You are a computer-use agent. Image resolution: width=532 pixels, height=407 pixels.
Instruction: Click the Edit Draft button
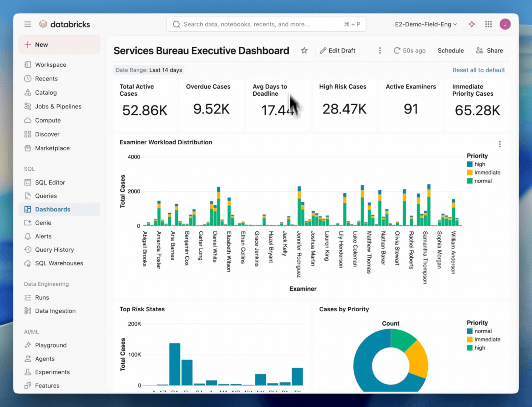(x=337, y=50)
